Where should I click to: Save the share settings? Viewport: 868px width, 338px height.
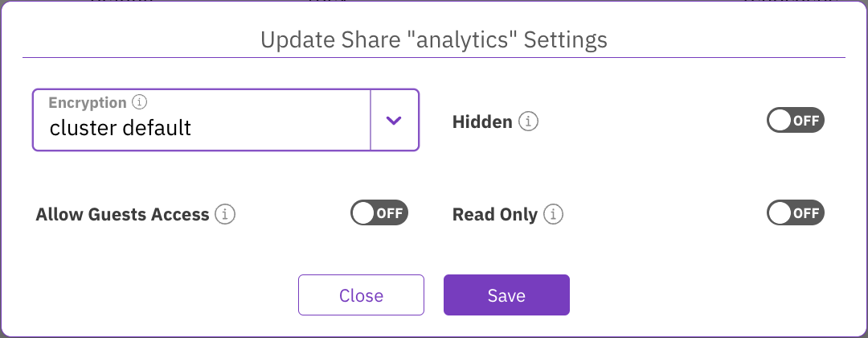point(506,295)
